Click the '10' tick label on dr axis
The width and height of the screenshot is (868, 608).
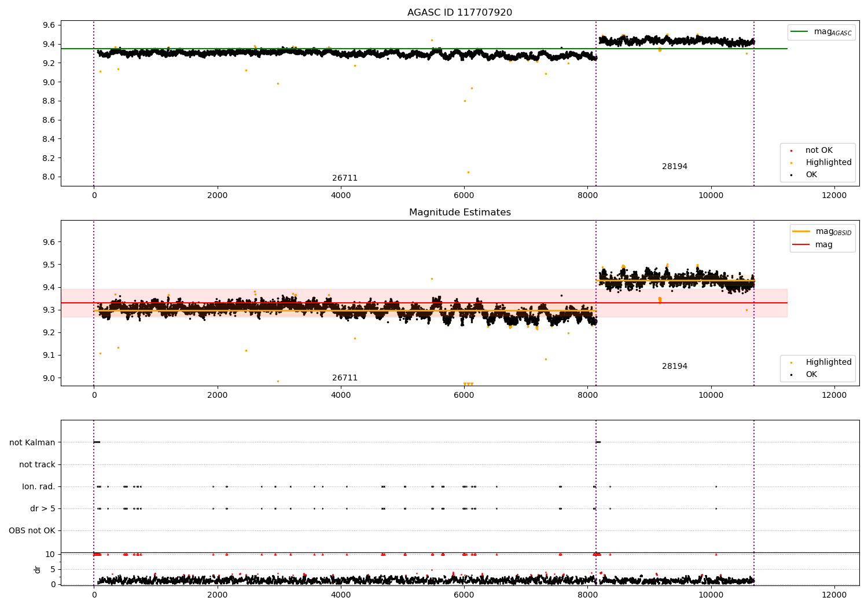[x=50, y=555]
